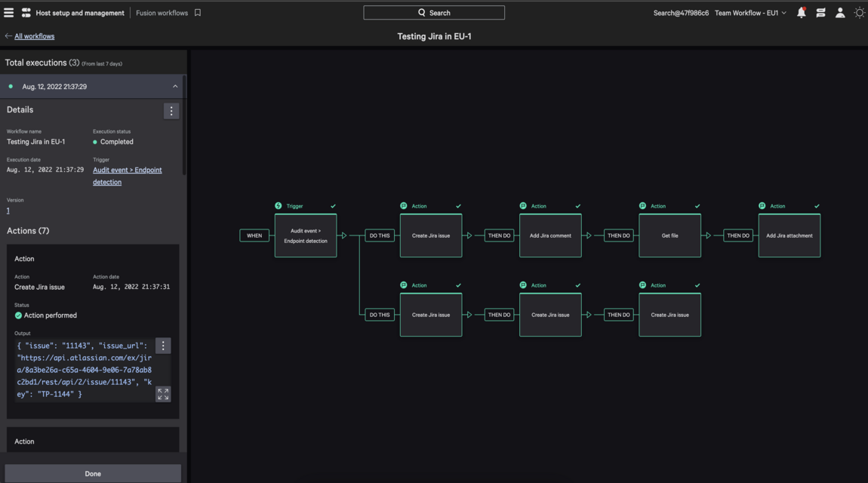This screenshot has height=483, width=868.
Task: Open the hamburger navigation menu
Action: 9,12
